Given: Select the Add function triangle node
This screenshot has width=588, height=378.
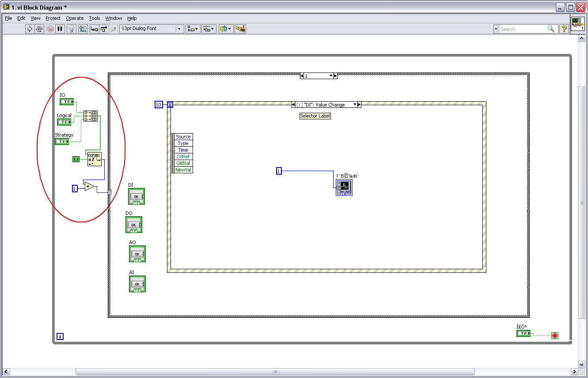Looking at the screenshot, I should click(x=90, y=186).
